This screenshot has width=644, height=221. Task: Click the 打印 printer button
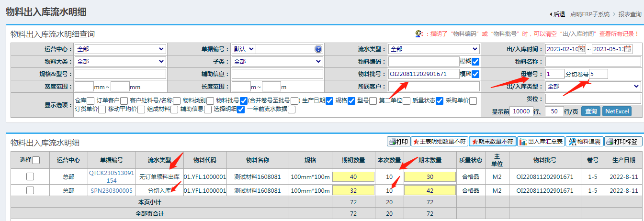(398, 142)
